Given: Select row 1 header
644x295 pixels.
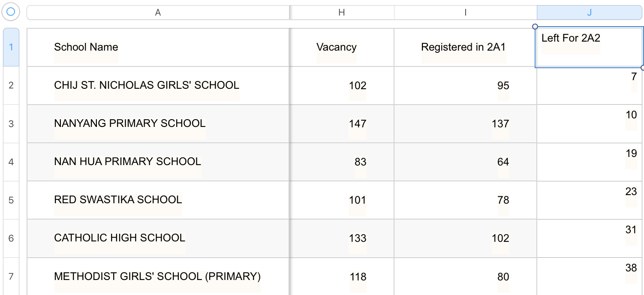Looking at the screenshot, I should 11,47.
